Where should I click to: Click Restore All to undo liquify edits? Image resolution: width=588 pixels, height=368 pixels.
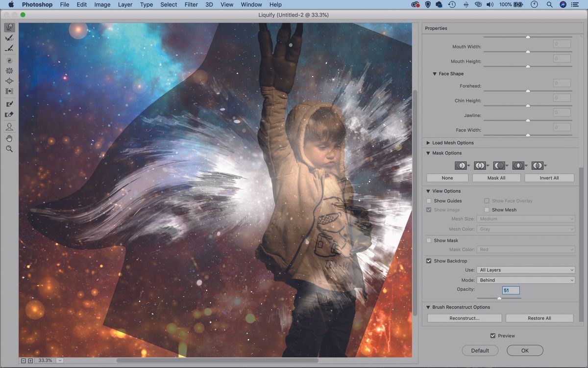(x=539, y=318)
